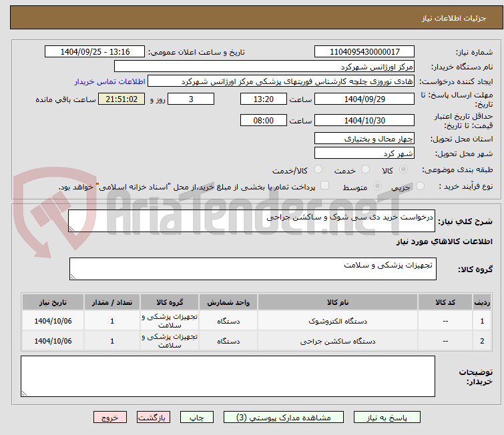Open مشاهده مدارک پیوستی (3) button

[x=284, y=418]
